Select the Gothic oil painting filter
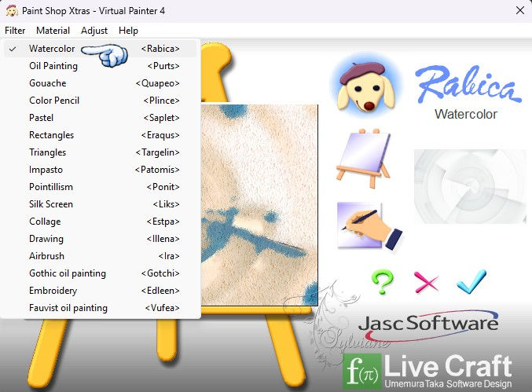The height and width of the screenshot is (392, 532). click(x=101, y=273)
